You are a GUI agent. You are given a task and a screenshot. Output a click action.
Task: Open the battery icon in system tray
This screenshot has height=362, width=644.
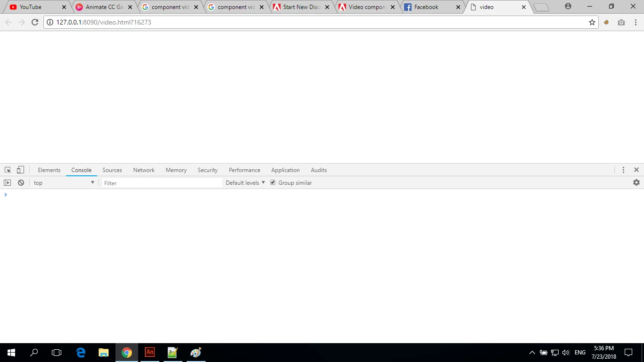[x=544, y=353]
